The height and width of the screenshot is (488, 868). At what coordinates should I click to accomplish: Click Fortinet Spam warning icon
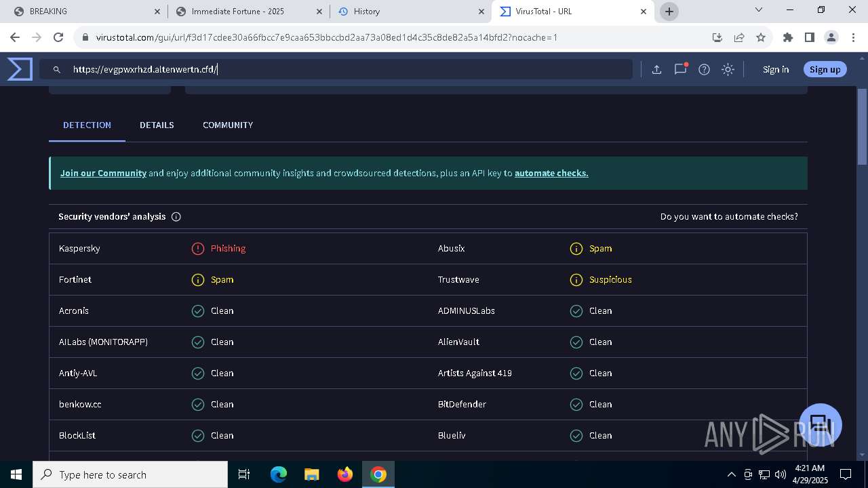coord(198,280)
